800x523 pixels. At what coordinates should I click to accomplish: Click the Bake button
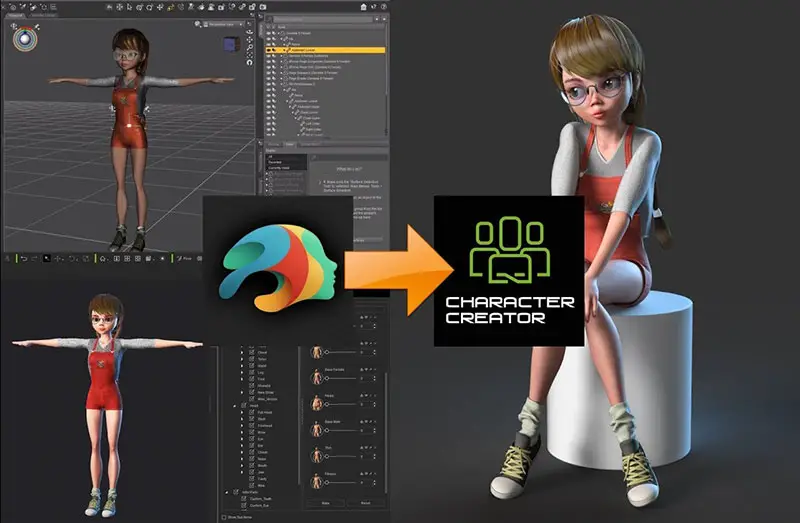[326, 503]
